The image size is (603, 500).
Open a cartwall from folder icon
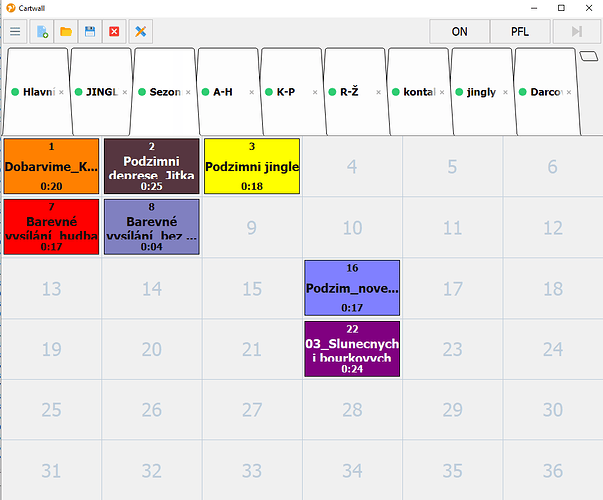[x=66, y=32]
